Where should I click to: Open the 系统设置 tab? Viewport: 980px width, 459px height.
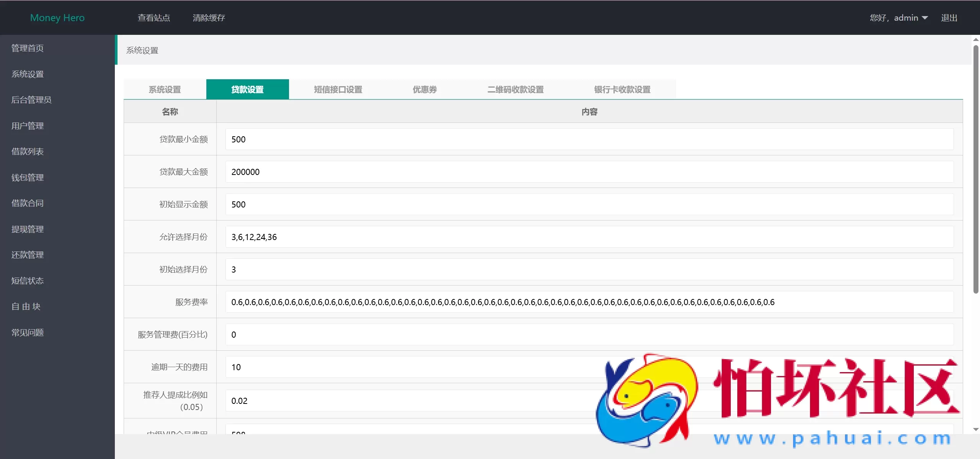(164, 89)
